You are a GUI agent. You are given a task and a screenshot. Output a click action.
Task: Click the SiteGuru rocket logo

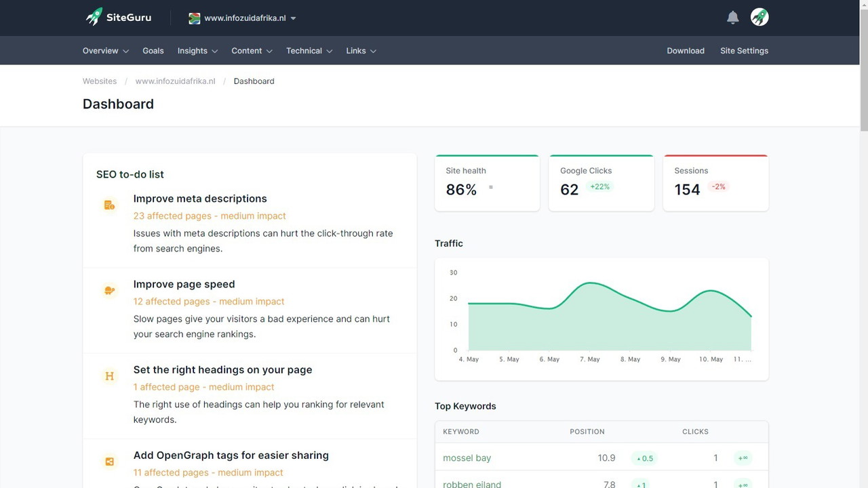pos(94,17)
